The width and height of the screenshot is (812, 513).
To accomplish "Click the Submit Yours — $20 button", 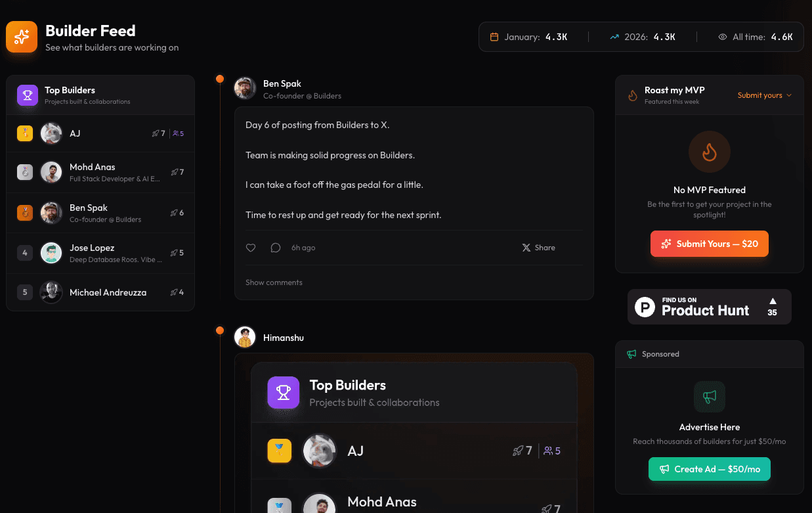I will (710, 244).
